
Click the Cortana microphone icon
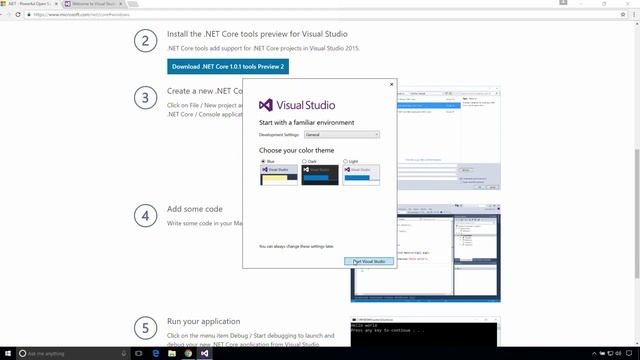124,353
